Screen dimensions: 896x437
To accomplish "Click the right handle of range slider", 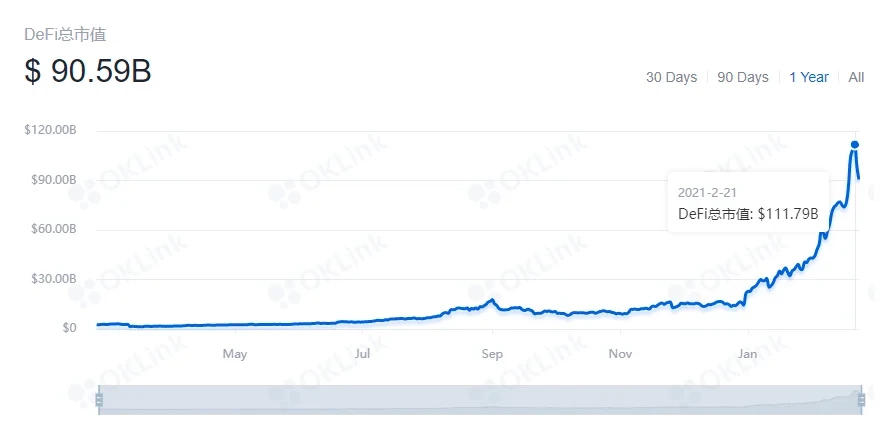I will [x=860, y=400].
